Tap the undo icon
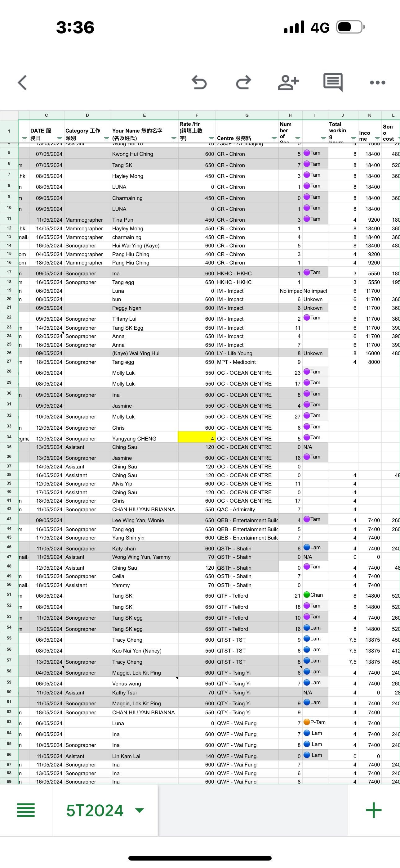Viewport: 400px width, 868px height. [199, 83]
